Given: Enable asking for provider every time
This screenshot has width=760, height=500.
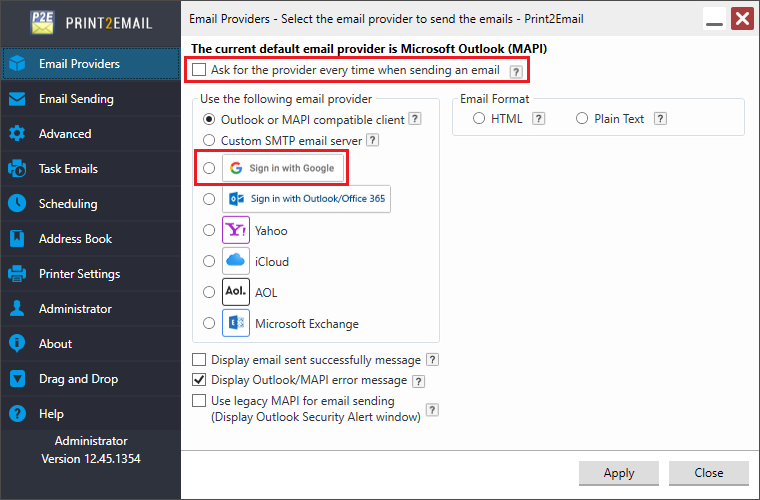Looking at the screenshot, I should pyautogui.click(x=199, y=70).
